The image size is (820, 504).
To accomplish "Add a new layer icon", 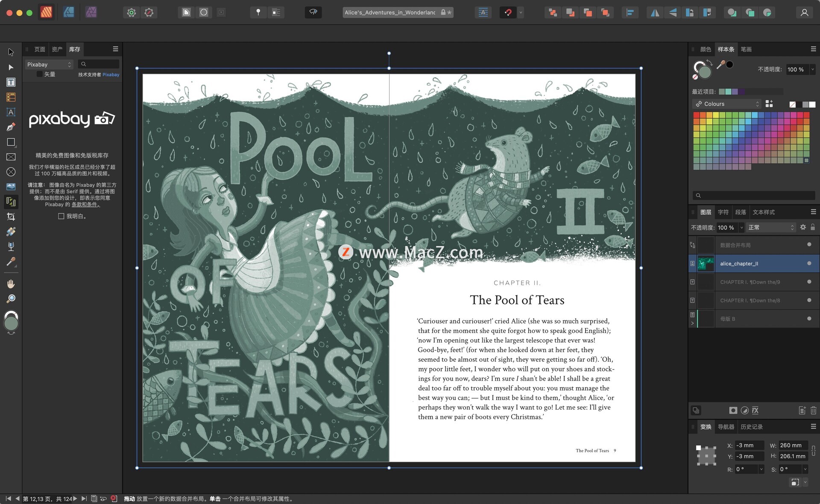I will [x=802, y=410].
